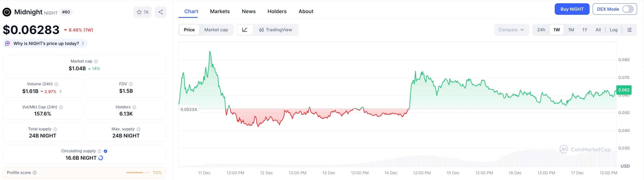Viewport: 644px width, 180px height.
Task: Open the Compare dropdown
Action: 512,30
